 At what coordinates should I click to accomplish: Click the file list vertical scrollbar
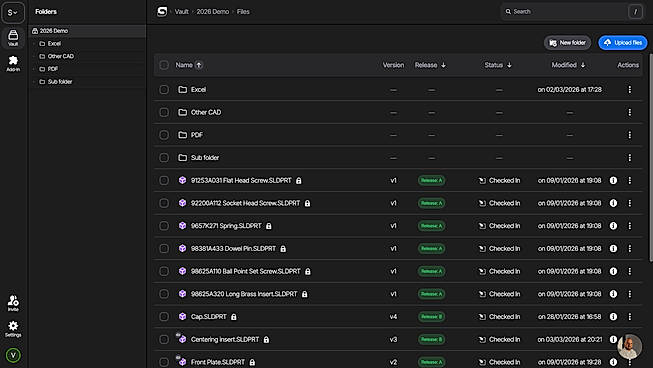(x=650, y=158)
